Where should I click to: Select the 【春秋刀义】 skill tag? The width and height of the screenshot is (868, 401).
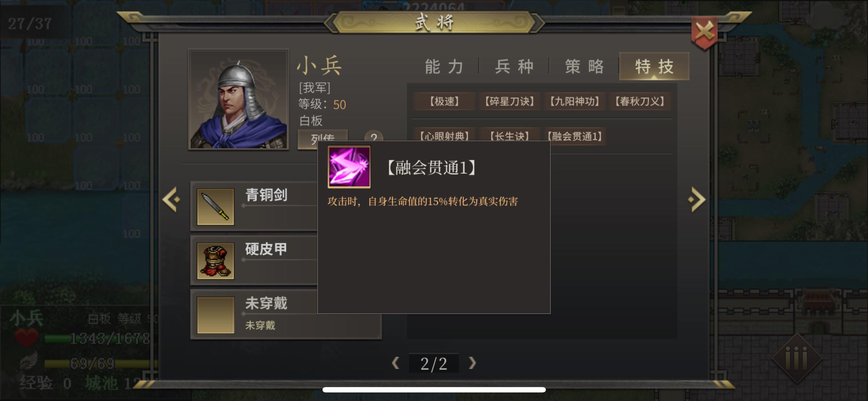pos(640,102)
